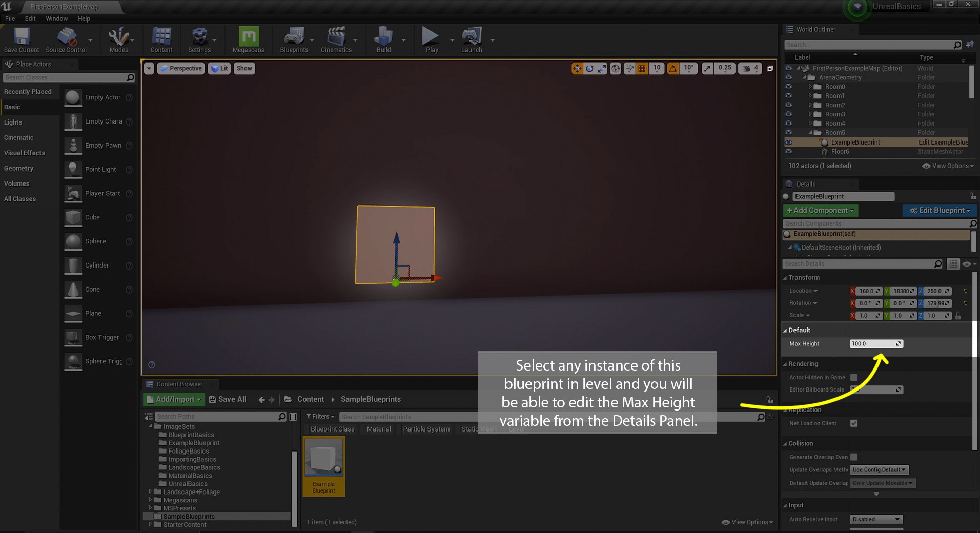The image size is (980, 533).
Task: Select the scale gizmo mode in viewport
Action: pyautogui.click(x=602, y=68)
